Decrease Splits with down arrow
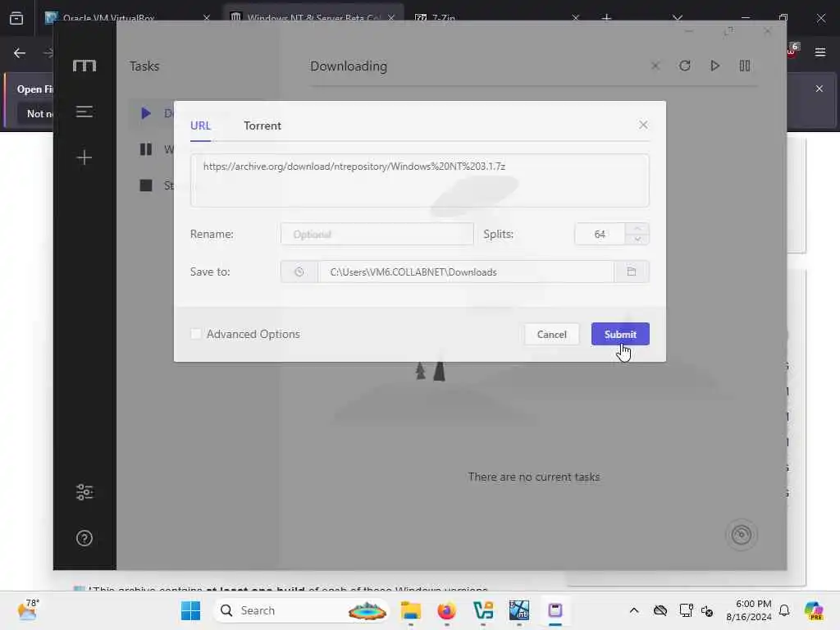The image size is (840, 630). coord(637,240)
